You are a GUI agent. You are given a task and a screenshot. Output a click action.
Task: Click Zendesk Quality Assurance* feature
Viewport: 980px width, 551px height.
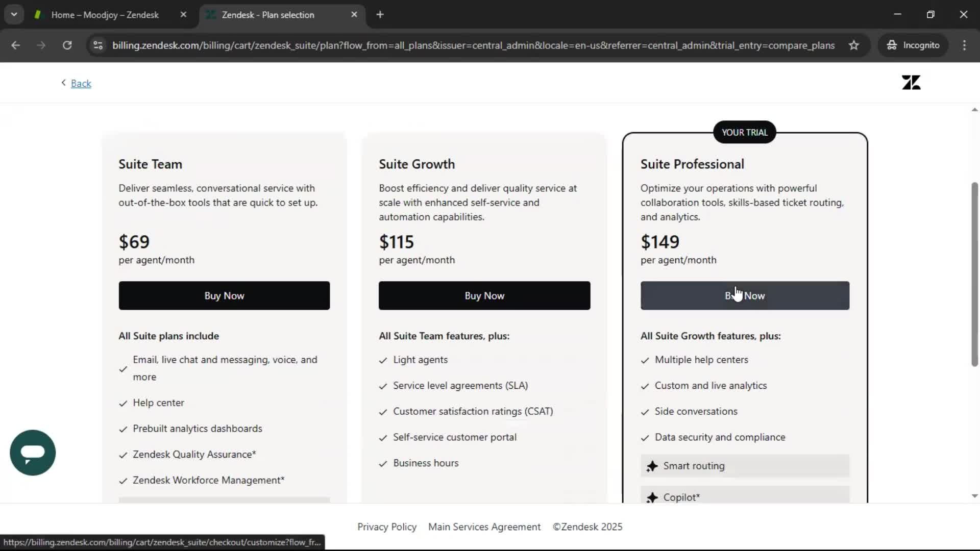point(194,455)
